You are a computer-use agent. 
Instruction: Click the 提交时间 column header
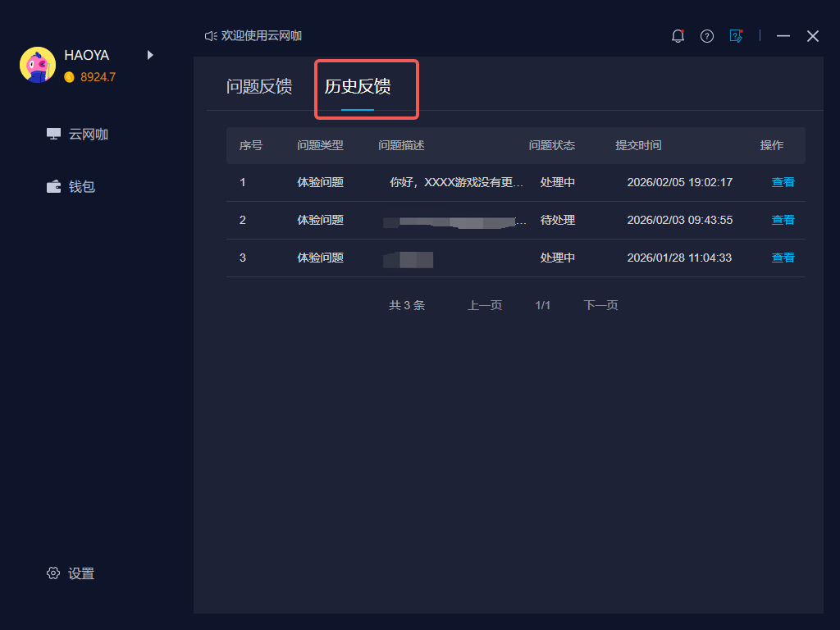(x=638, y=145)
